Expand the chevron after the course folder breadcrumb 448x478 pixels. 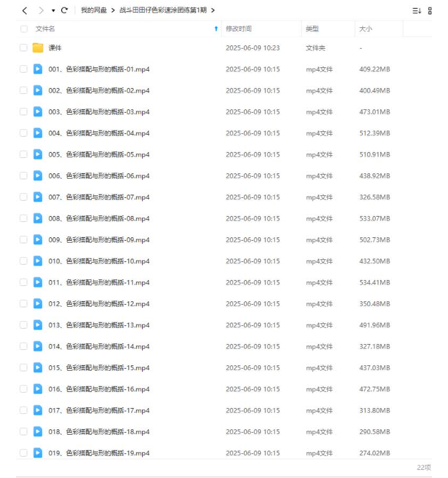tap(213, 11)
